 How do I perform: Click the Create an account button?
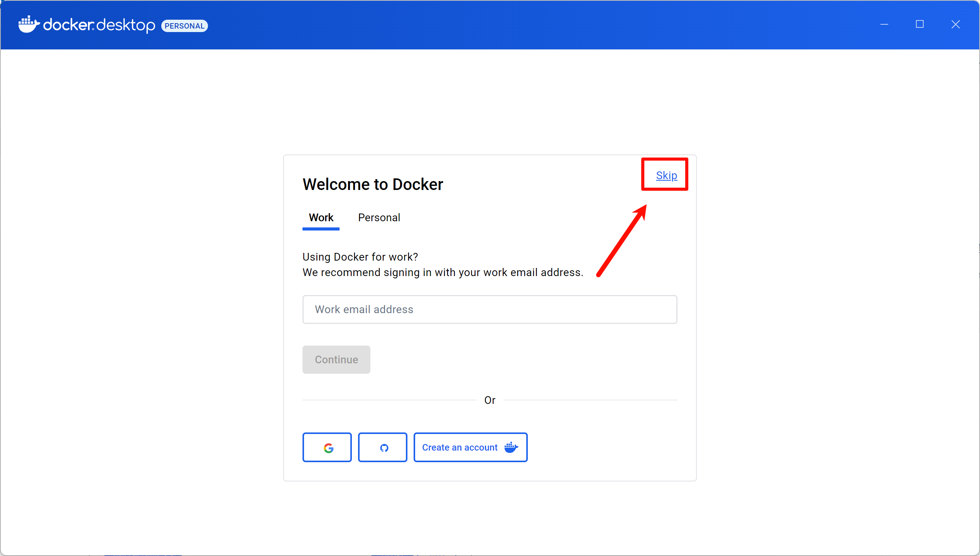point(460,448)
